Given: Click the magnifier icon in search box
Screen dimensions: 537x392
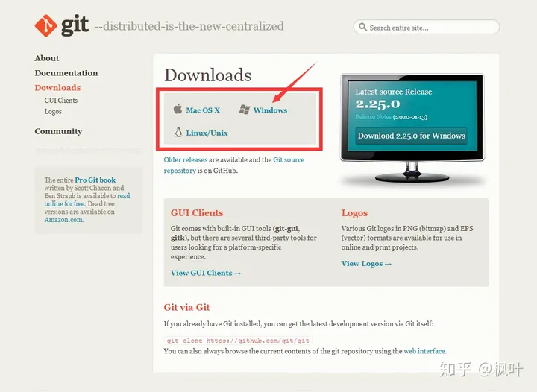Looking at the screenshot, I should click(362, 27).
